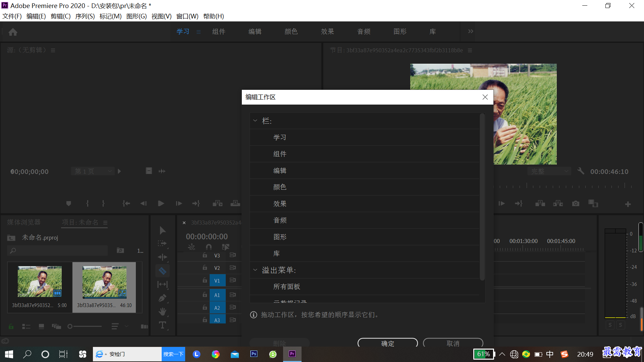Open the Button Editor plus icon
Screen dimensions: 644x362
tap(628, 204)
